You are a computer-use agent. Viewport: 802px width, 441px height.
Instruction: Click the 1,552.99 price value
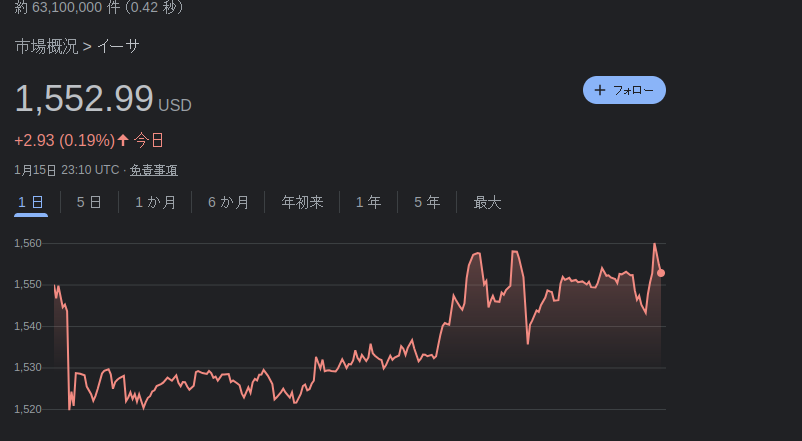[x=84, y=99]
